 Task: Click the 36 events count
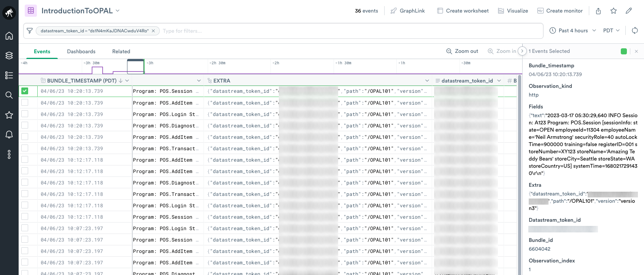coord(366,11)
